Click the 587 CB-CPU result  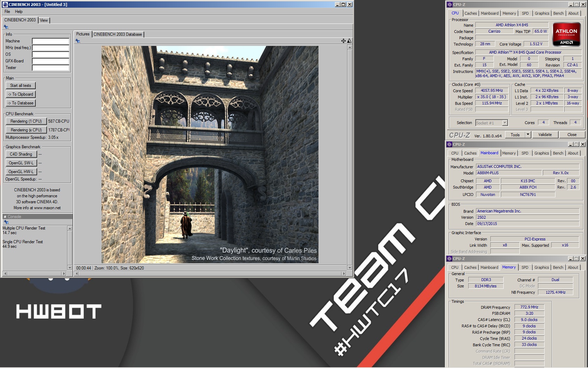59,121
